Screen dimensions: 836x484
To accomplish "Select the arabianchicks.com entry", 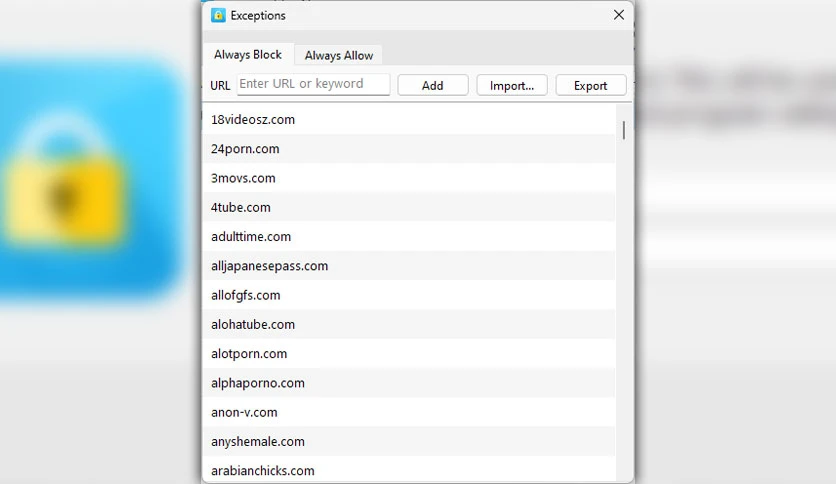I will [x=409, y=470].
